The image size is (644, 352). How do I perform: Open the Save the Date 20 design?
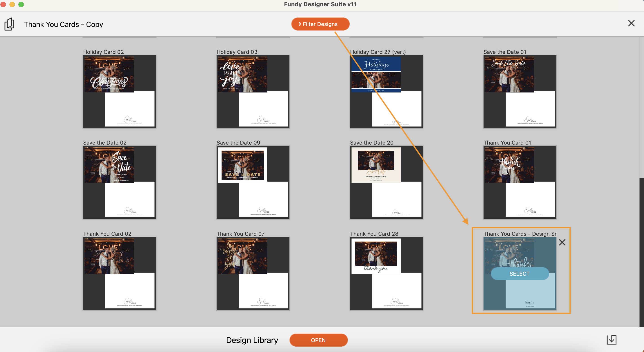click(x=386, y=182)
